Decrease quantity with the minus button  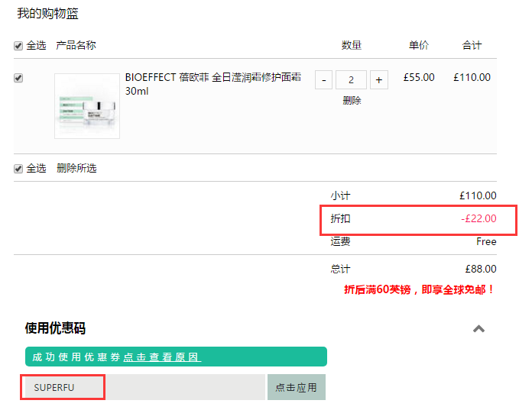[x=323, y=80]
